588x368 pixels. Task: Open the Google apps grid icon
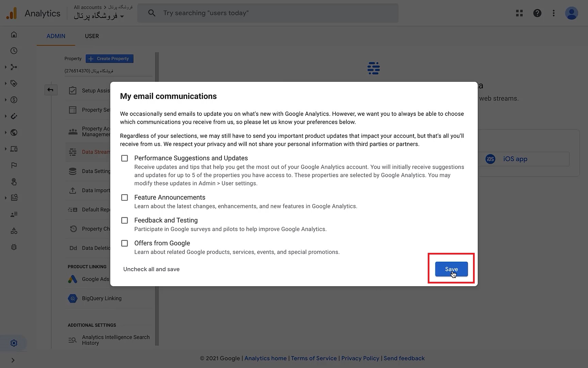(x=519, y=13)
